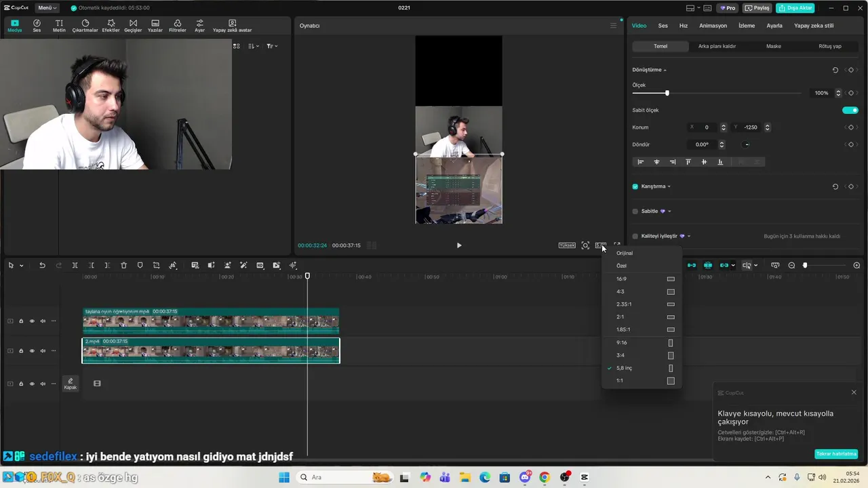Enable the Kaliteyi iyileştir checkbox

click(635, 237)
